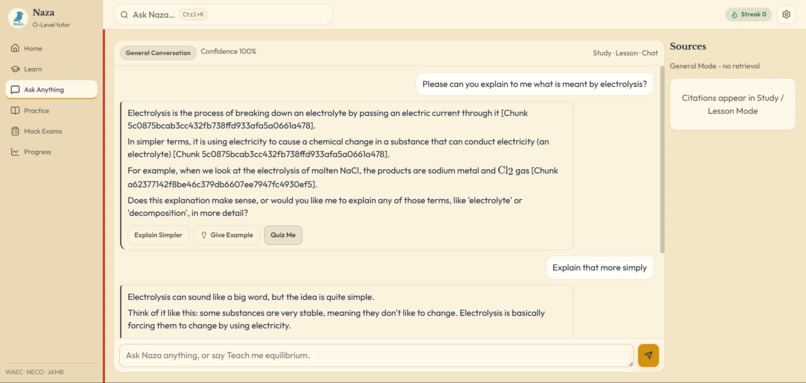Image resolution: width=806 pixels, height=383 pixels.
Task: Click the Ask Anything chat bubble icon
Action: click(x=15, y=89)
